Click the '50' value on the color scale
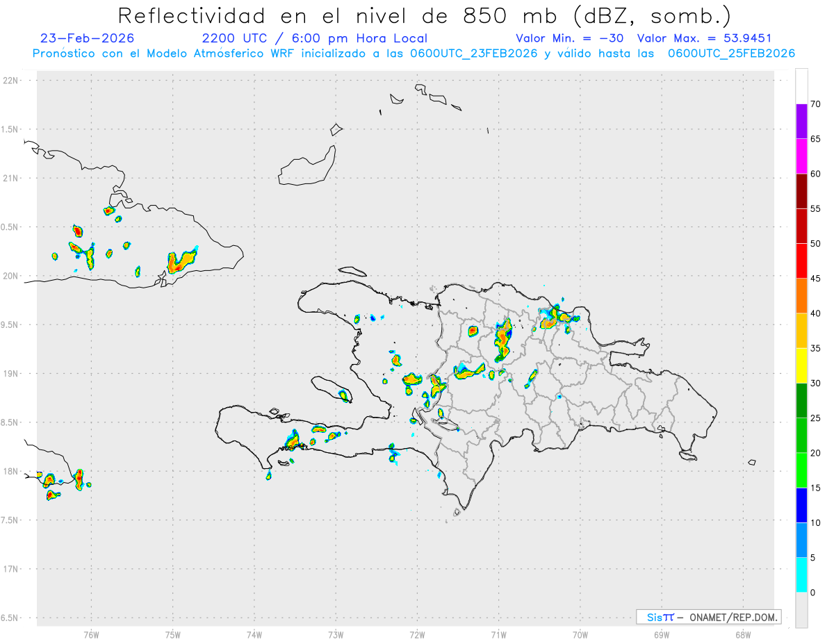 tap(815, 244)
